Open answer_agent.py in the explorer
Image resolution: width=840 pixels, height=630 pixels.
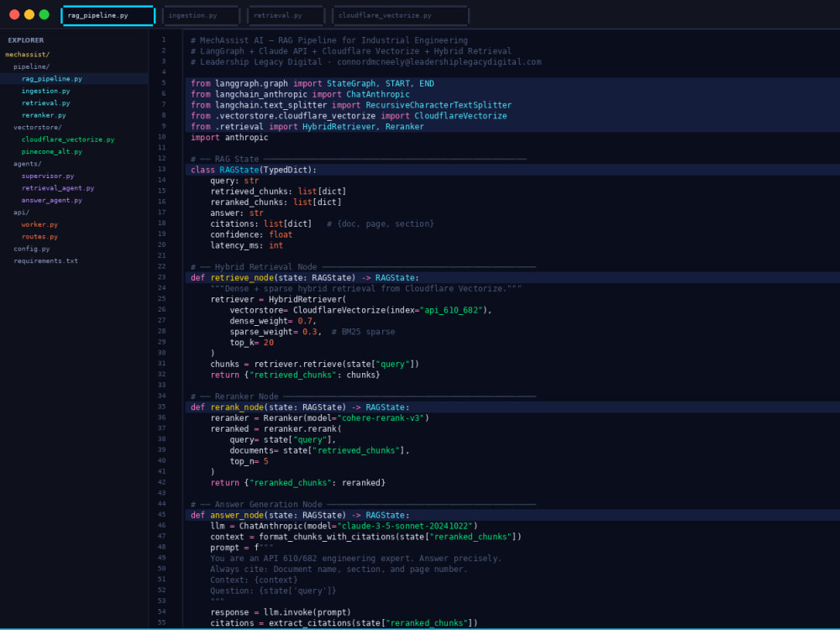click(x=52, y=201)
